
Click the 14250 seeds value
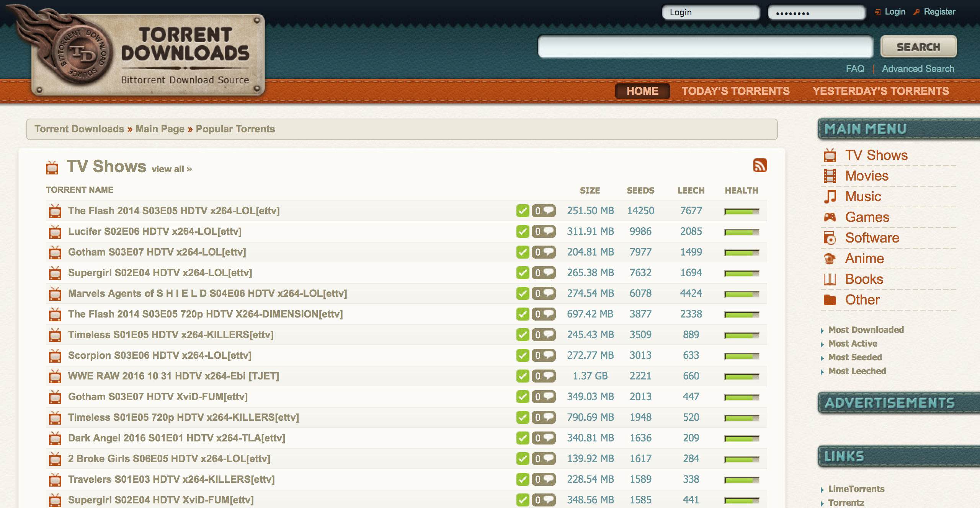640,211
